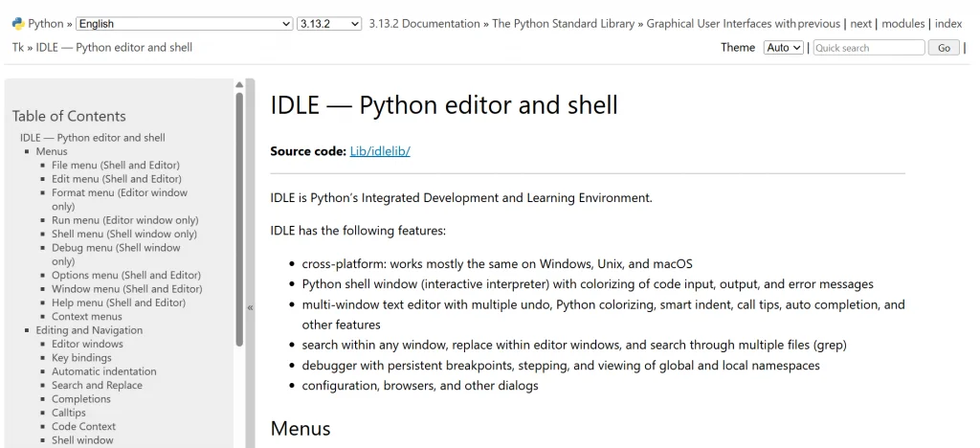Image resolution: width=980 pixels, height=448 pixels.
Task: Jump to Automatic indentation entry
Action: 103,371
